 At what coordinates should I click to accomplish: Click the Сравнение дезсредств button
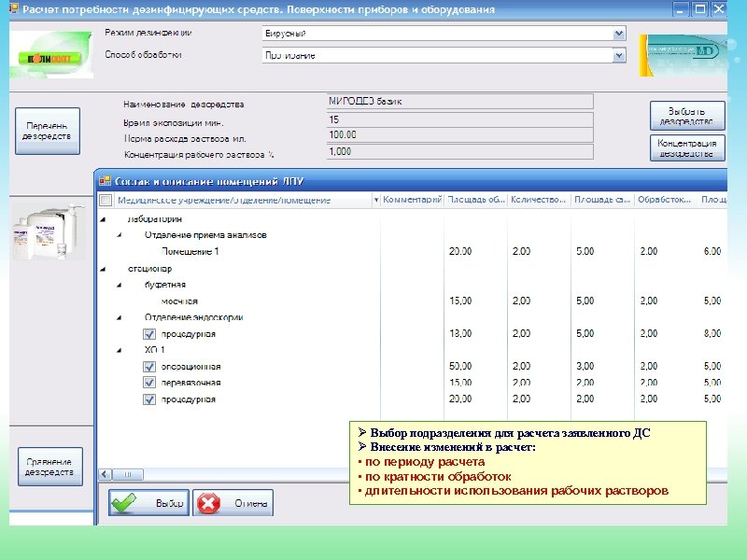[x=50, y=467]
